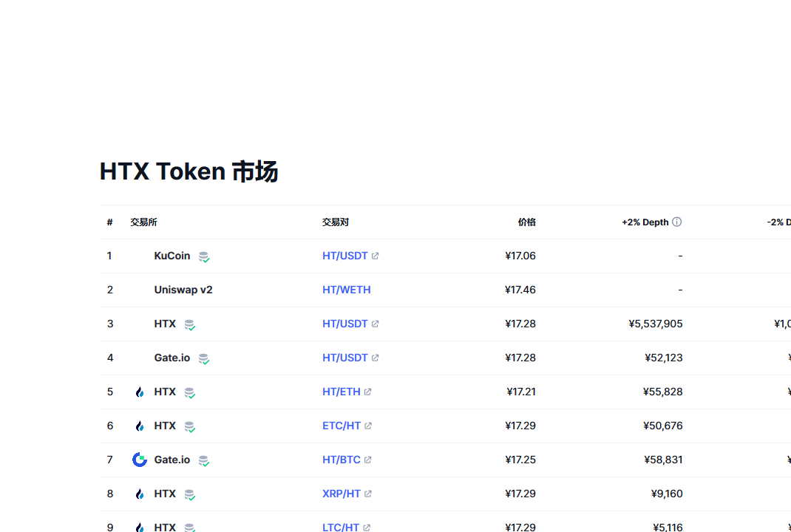The height and width of the screenshot is (532, 791).
Task: Sort by the 交易所 column header
Action: coord(143,222)
